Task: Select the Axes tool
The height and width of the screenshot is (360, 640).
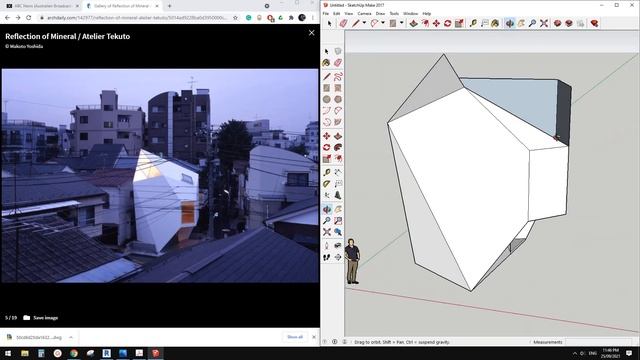Action: [x=327, y=195]
